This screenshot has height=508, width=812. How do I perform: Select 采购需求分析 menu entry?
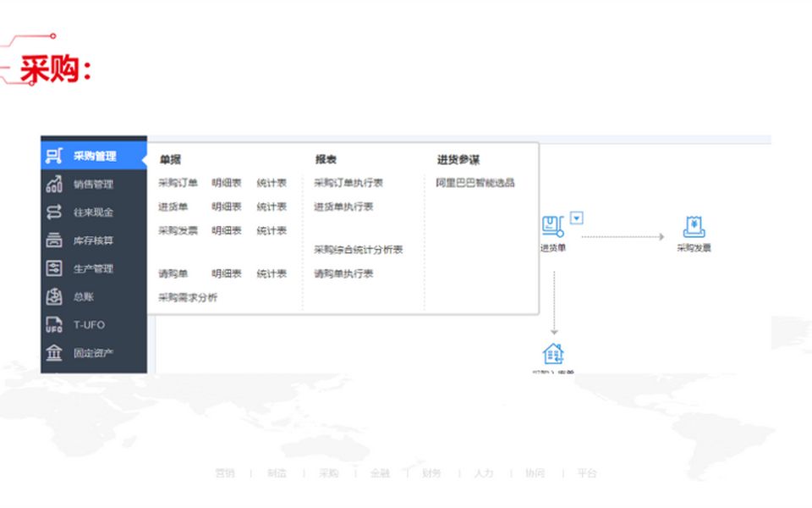click(x=189, y=296)
